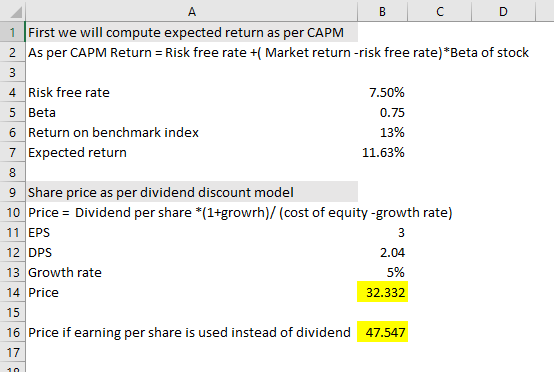Select row 9 header
554x372 pixels.
point(12,193)
